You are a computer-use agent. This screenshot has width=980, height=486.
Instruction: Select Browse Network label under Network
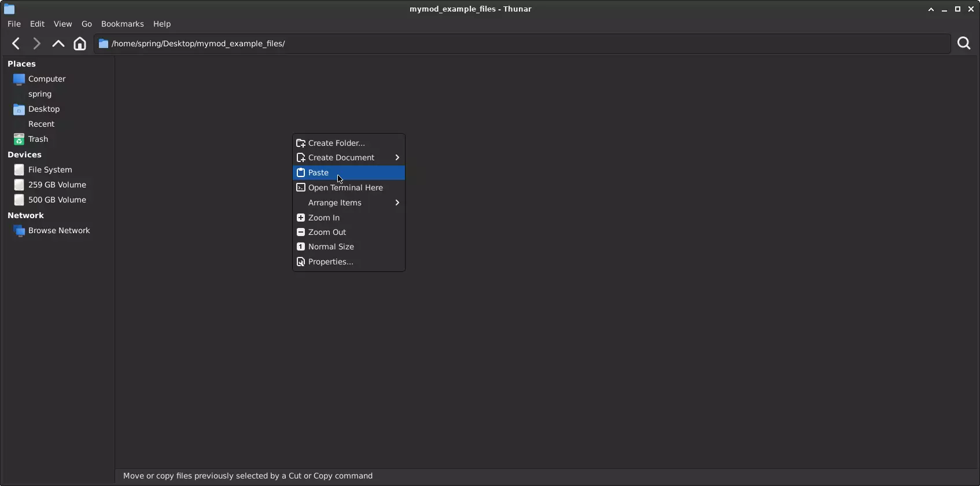(x=59, y=230)
